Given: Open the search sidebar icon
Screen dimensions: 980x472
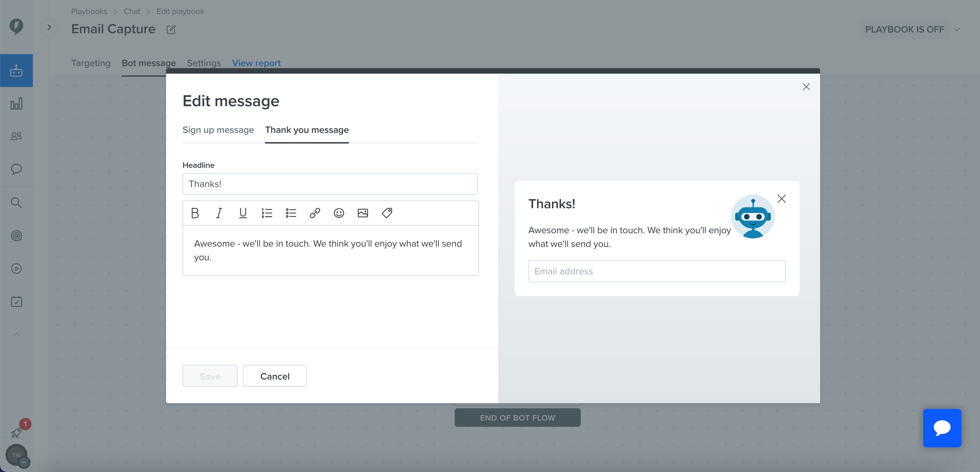Looking at the screenshot, I should tap(16, 202).
